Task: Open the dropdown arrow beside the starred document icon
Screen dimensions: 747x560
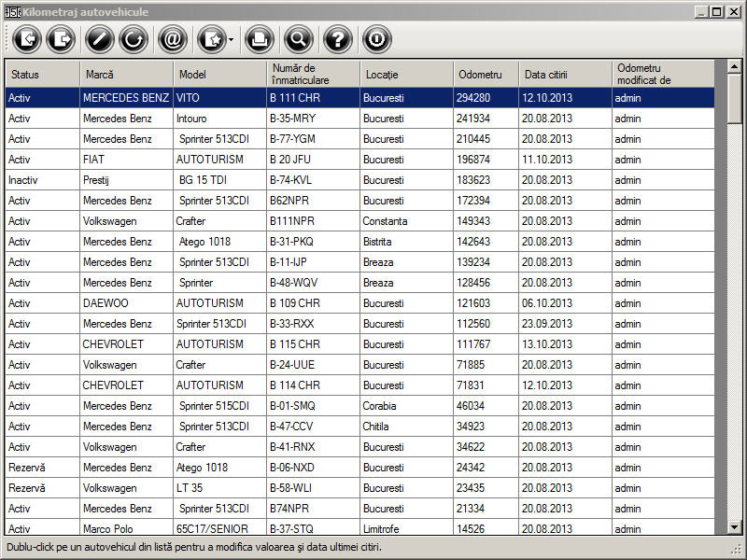Action: tap(231, 39)
